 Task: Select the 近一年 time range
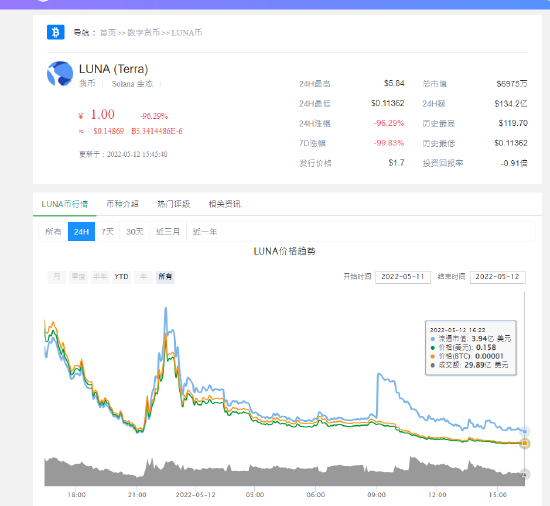tap(205, 231)
